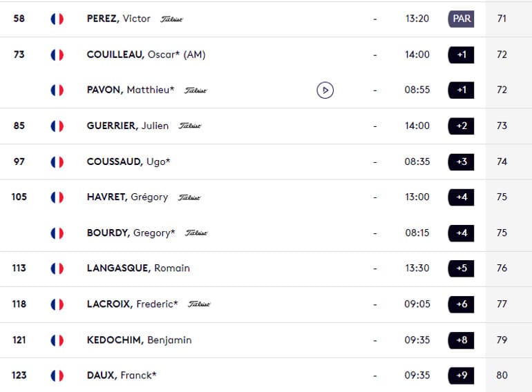
Task: Click the French flag beside Victor Perez
Action: pyautogui.click(x=57, y=19)
